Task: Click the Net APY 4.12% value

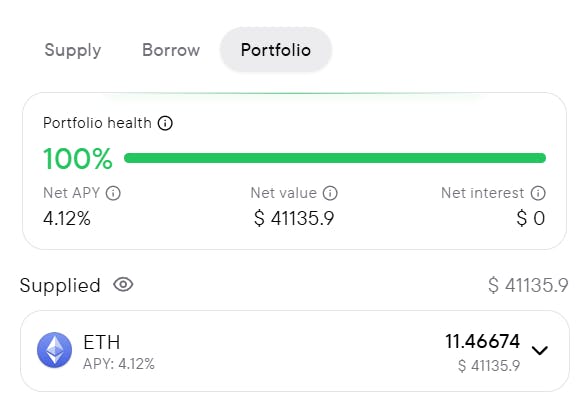Action: point(67,218)
